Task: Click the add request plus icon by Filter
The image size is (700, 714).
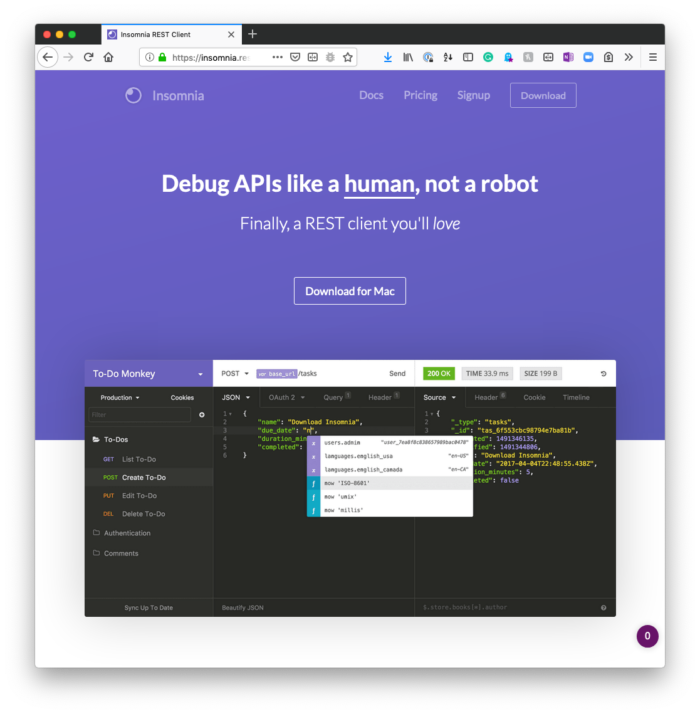Action: (202, 415)
